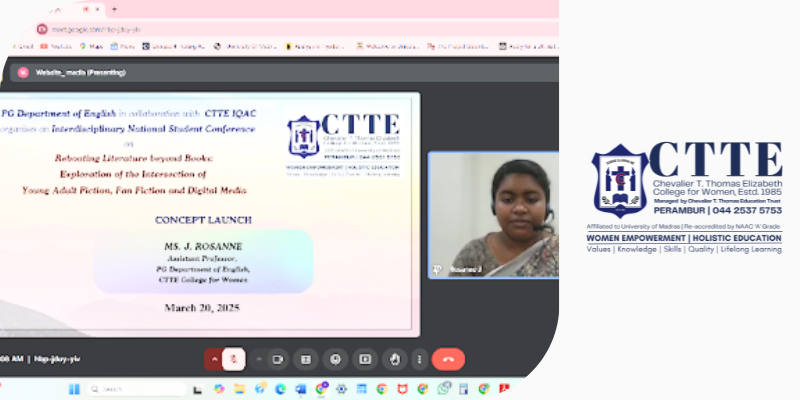
Task: Open the Maps bookmark
Action: pyautogui.click(x=91, y=46)
